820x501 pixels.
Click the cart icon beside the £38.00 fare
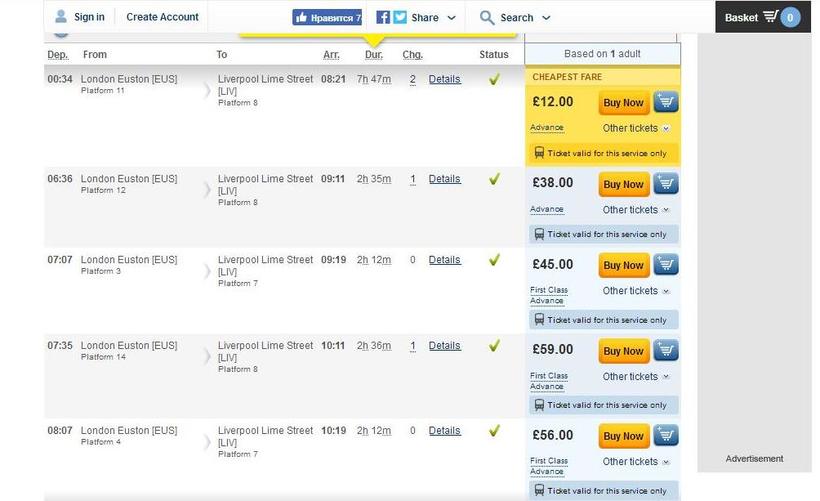(666, 184)
